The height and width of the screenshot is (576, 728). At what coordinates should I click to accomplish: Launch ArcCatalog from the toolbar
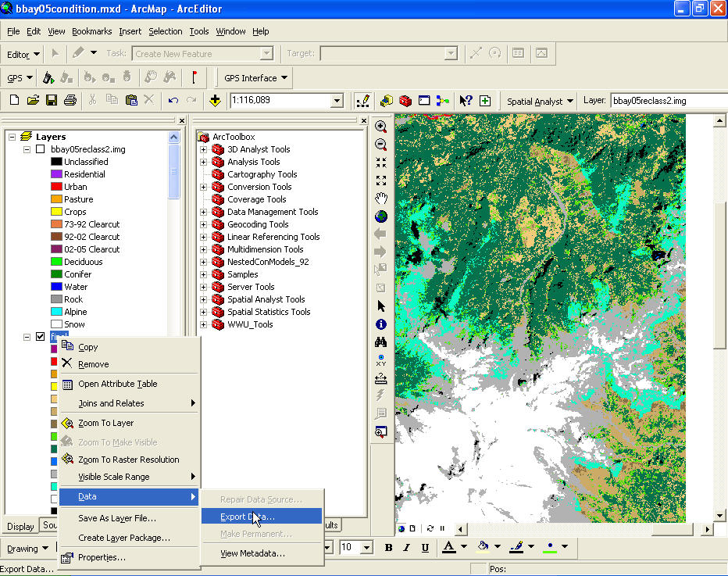tap(387, 101)
